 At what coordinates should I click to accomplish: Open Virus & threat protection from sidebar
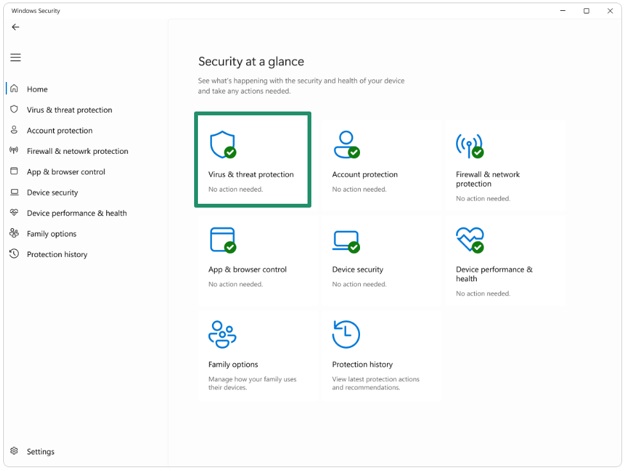(x=69, y=110)
